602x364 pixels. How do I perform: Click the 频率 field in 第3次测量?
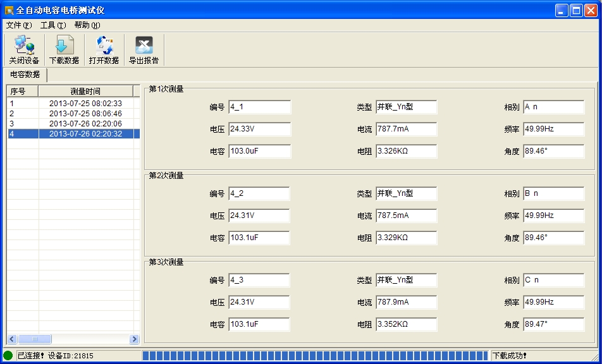click(554, 302)
